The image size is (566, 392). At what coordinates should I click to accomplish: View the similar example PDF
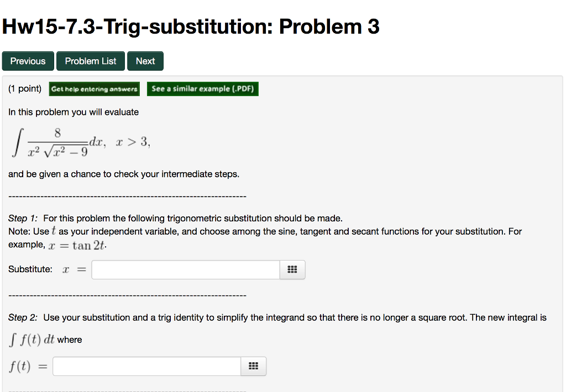(203, 88)
